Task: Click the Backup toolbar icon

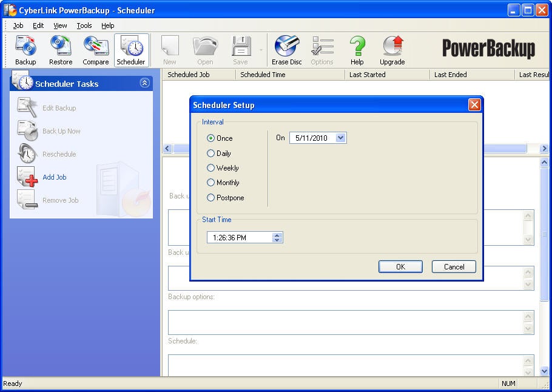Action: pos(25,50)
